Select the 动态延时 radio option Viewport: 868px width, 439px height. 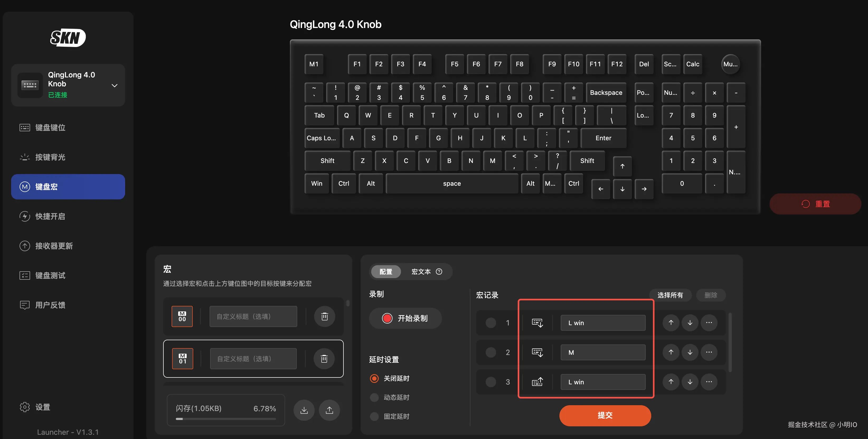[x=374, y=397]
